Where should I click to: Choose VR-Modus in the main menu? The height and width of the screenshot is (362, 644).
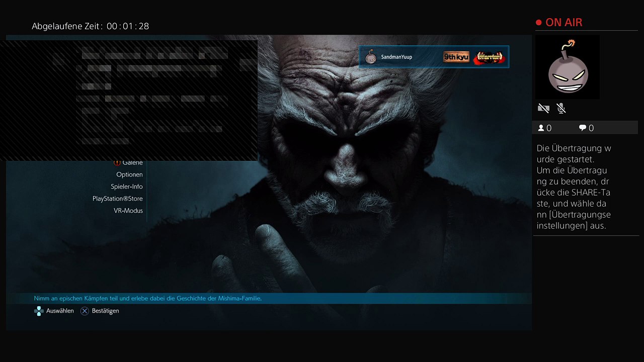tap(128, 211)
